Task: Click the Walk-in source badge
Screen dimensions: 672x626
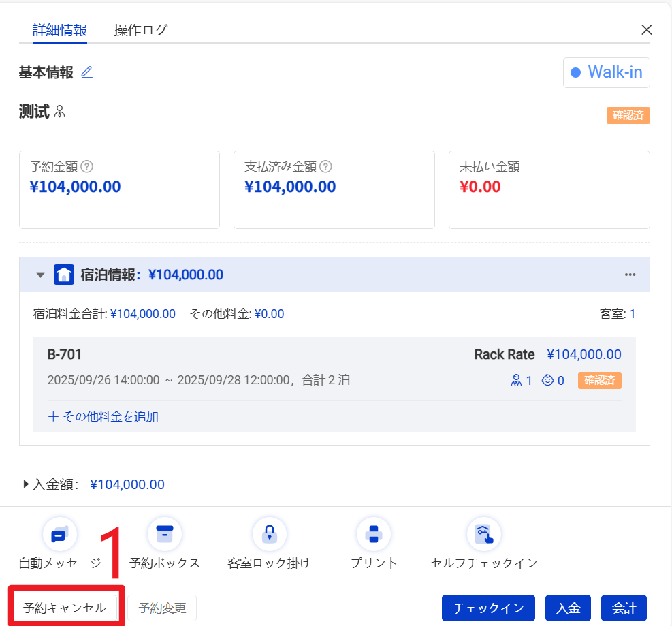Action: pos(606,72)
